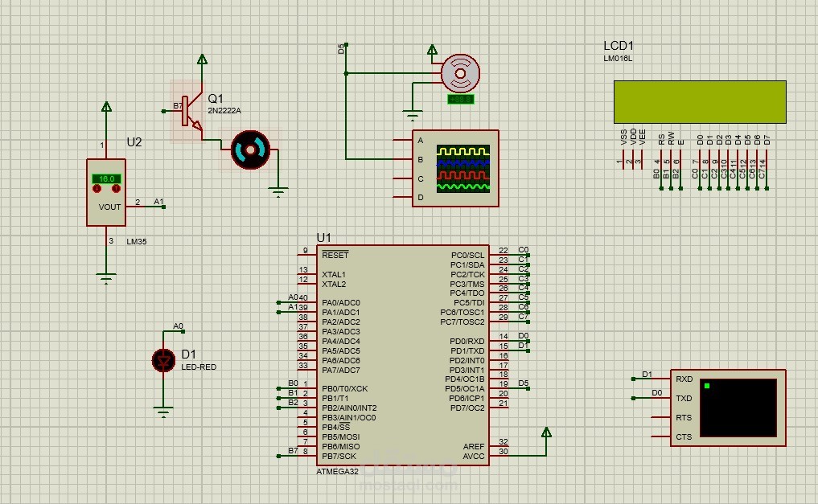Click the B7 net label at Q1 base
The image size is (818, 504).
(178, 106)
